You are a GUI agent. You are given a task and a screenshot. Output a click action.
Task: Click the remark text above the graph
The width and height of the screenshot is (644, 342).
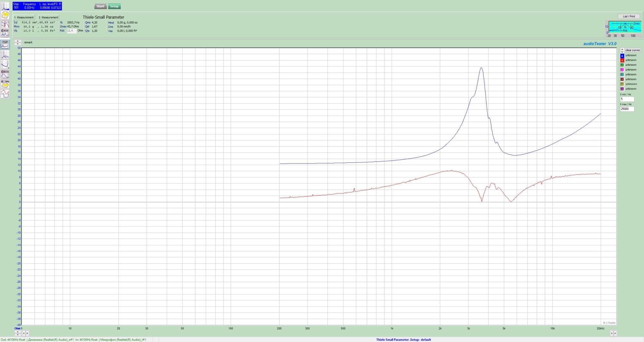pos(28,43)
